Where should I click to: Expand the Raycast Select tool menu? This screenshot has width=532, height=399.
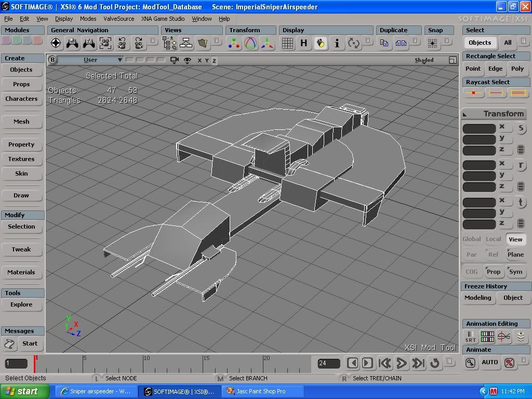496,82
